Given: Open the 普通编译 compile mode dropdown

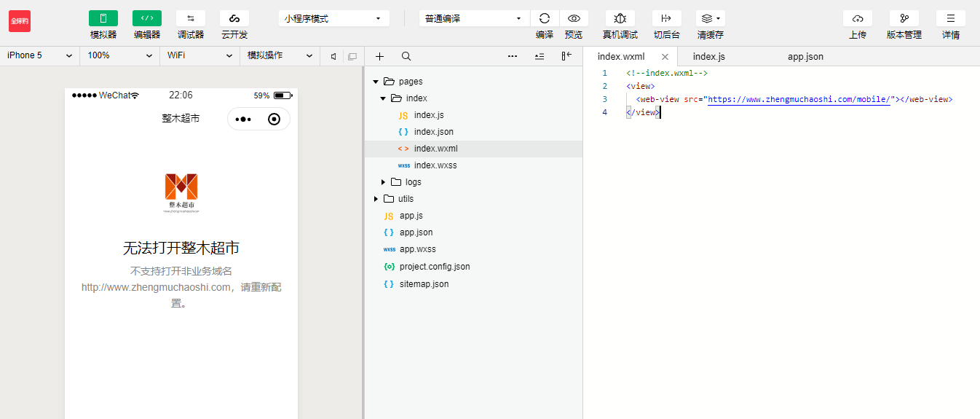Looking at the screenshot, I should 474,18.
